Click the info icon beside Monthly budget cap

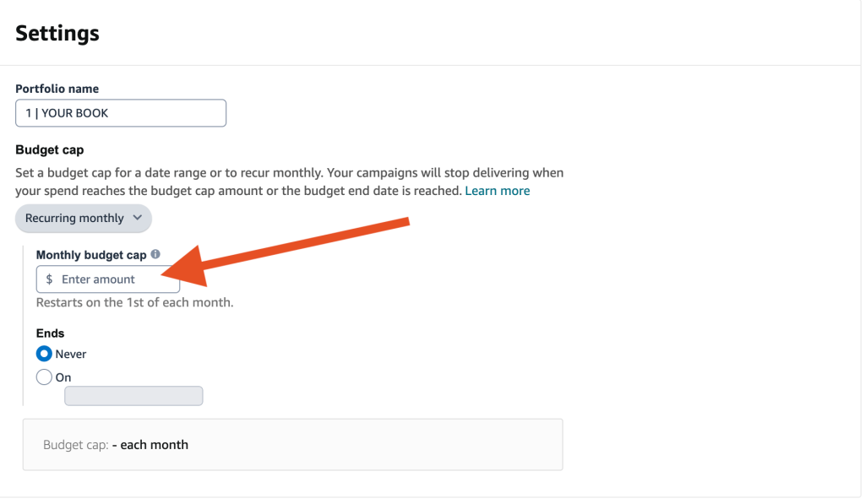[x=155, y=254]
